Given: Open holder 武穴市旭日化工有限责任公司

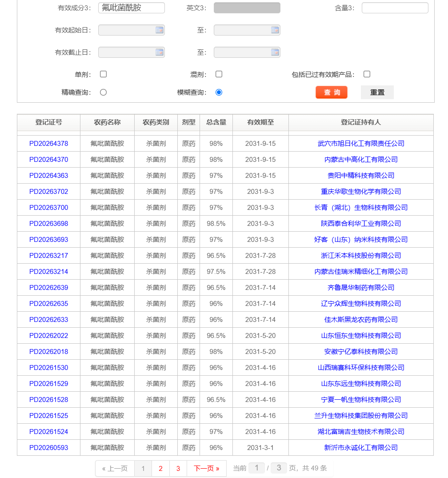Looking at the screenshot, I should (361, 144).
